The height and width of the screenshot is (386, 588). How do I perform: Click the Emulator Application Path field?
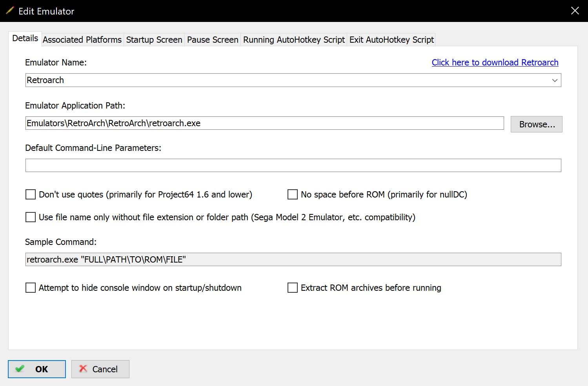click(265, 123)
